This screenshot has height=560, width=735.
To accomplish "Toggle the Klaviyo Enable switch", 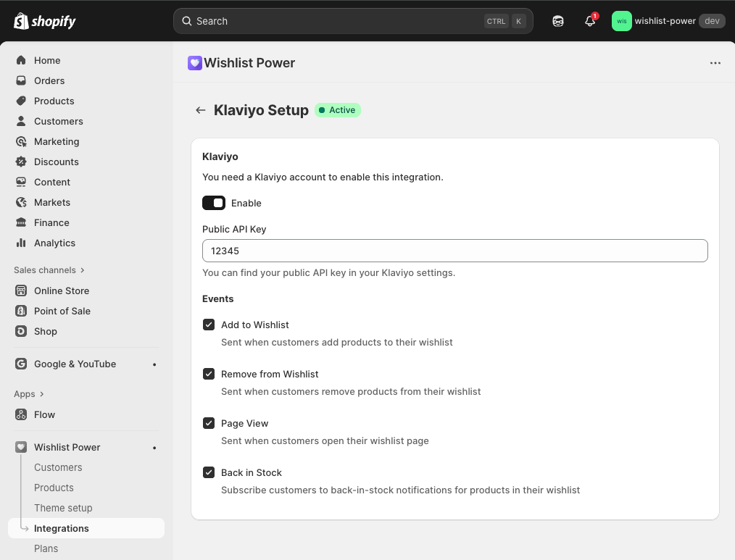I will coord(214,203).
